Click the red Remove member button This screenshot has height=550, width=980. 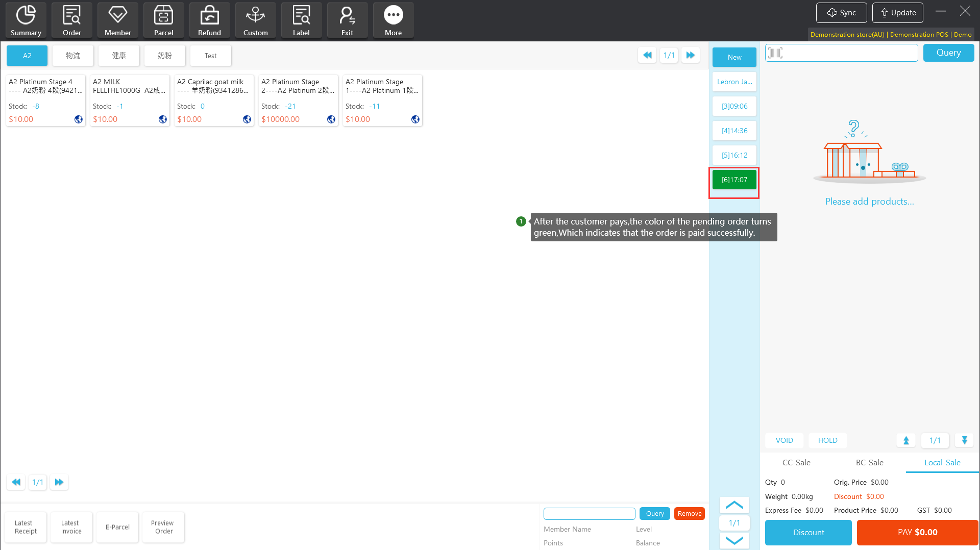click(x=689, y=514)
